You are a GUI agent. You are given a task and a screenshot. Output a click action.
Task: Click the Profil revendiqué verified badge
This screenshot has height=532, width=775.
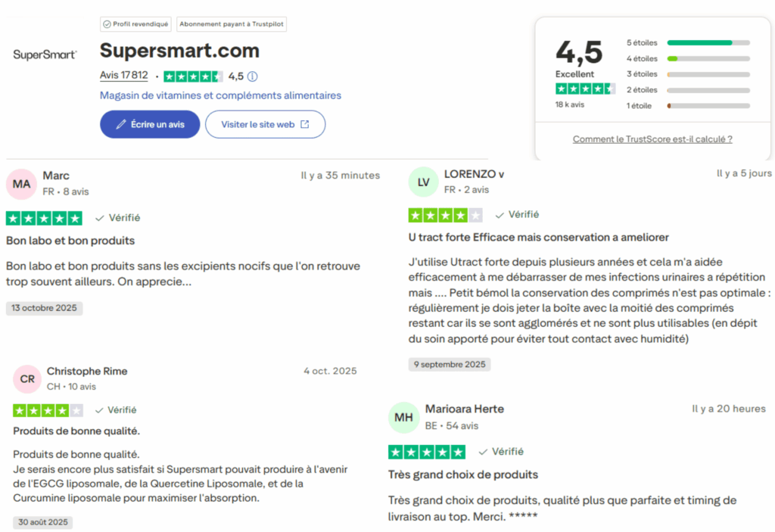(135, 23)
